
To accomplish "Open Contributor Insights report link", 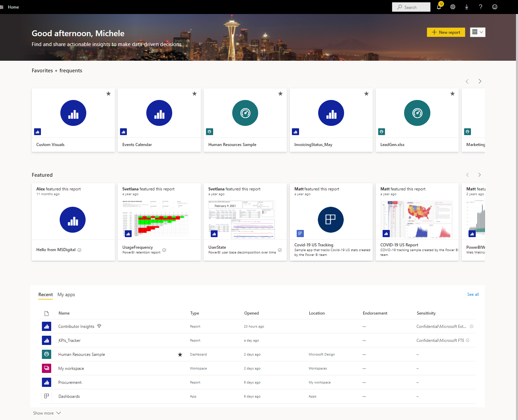I will tap(76, 327).
